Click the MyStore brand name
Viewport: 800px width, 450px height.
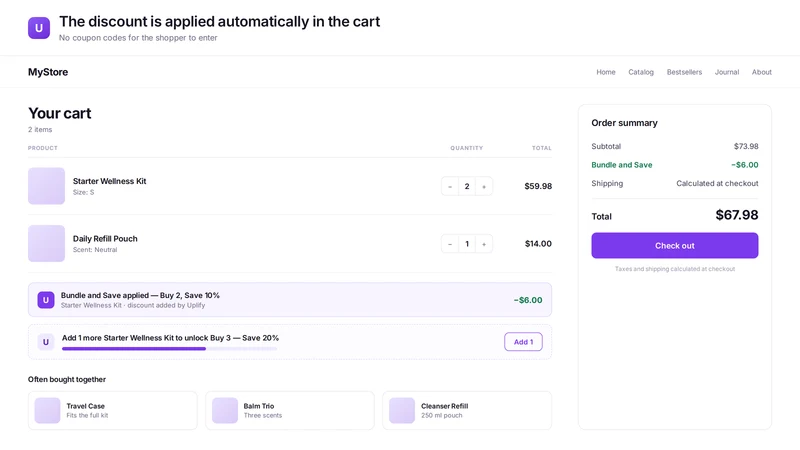click(48, 72)
